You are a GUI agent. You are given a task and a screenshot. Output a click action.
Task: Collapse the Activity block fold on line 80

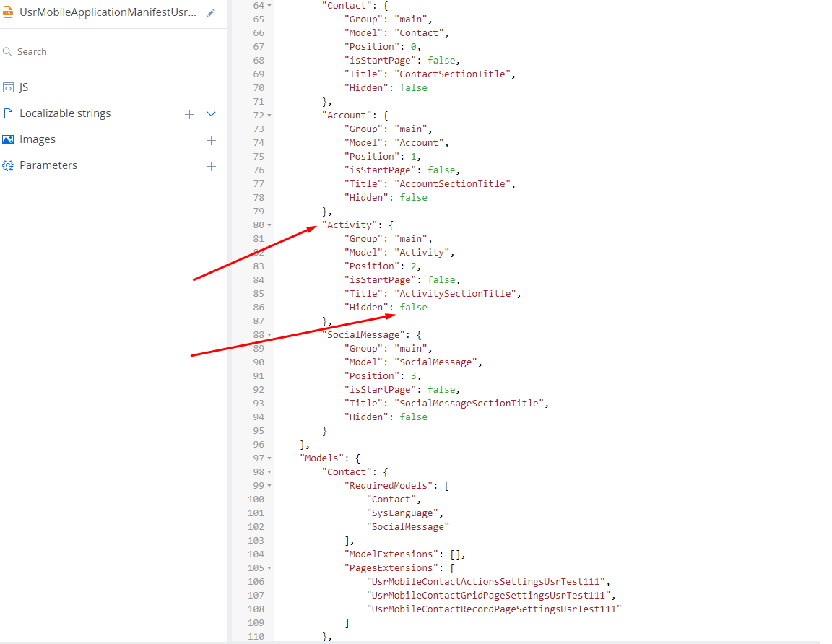pyautogui.click(x=269, y=225)
